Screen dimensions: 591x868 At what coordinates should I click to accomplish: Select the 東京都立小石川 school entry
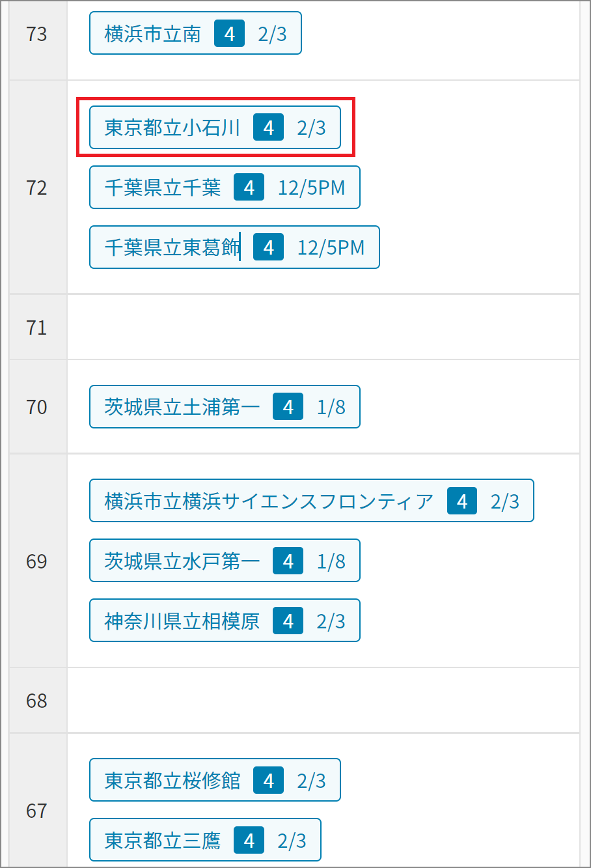point(215,128)
